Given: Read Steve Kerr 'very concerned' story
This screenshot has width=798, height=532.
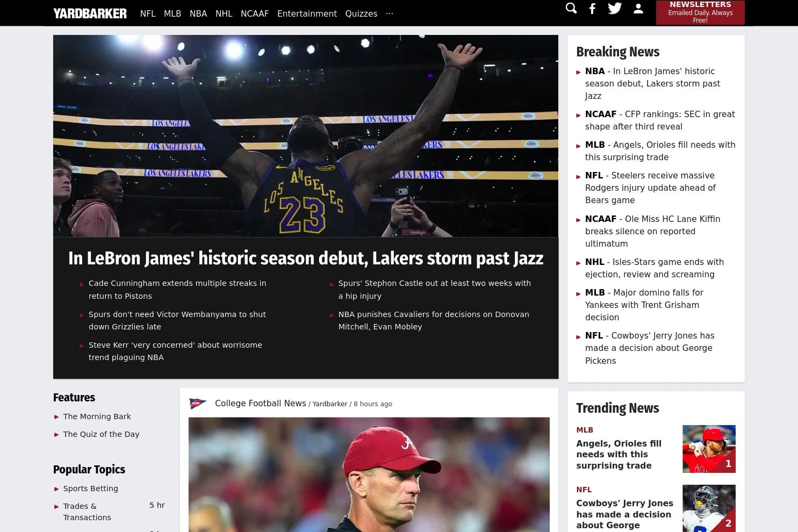Looking at the screenshot, I should coord(175,351).
